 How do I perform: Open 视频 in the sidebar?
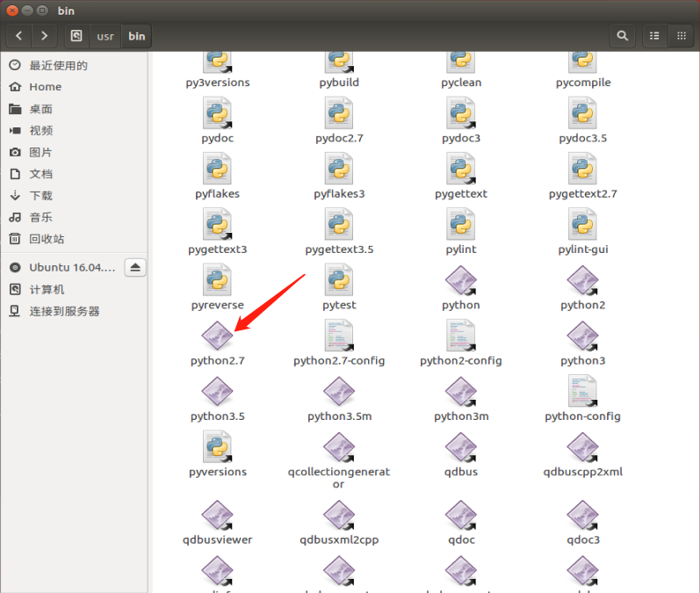[x=74, y=130]
